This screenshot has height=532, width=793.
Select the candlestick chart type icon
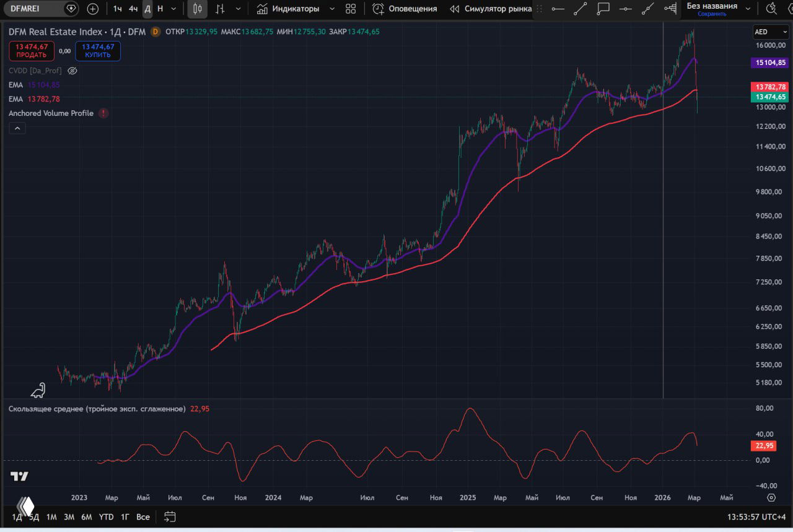(x=197, y=9)
